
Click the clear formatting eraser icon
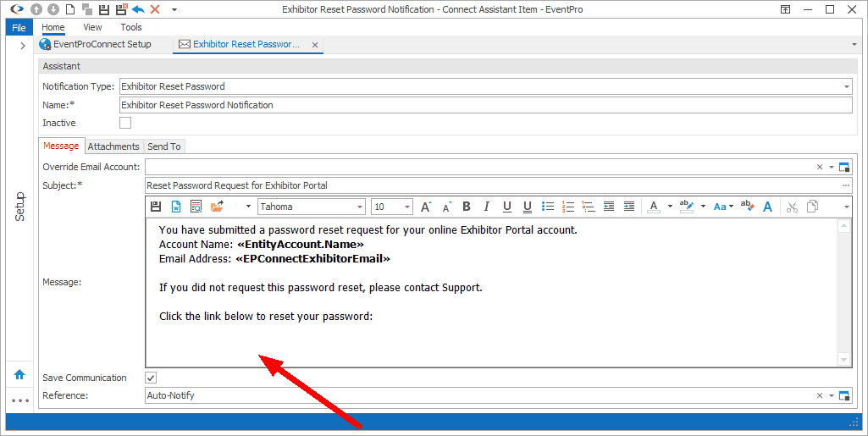[x=747, y=207]
